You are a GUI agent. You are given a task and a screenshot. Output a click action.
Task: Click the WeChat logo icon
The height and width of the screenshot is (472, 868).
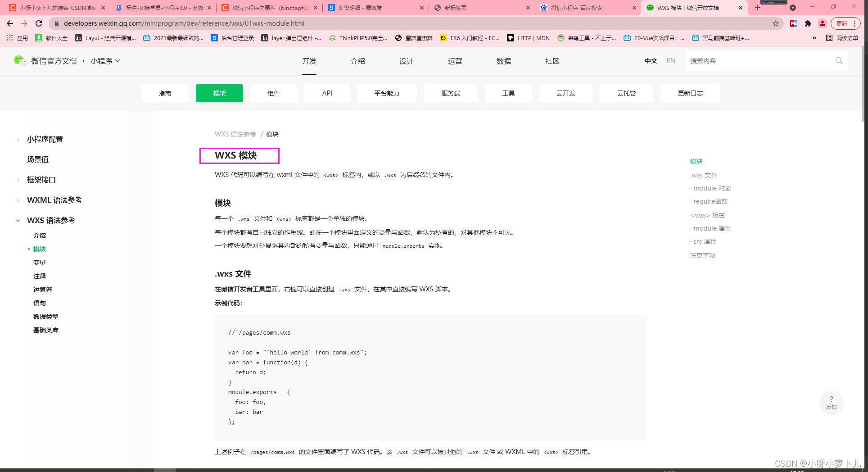click(19, 60)
